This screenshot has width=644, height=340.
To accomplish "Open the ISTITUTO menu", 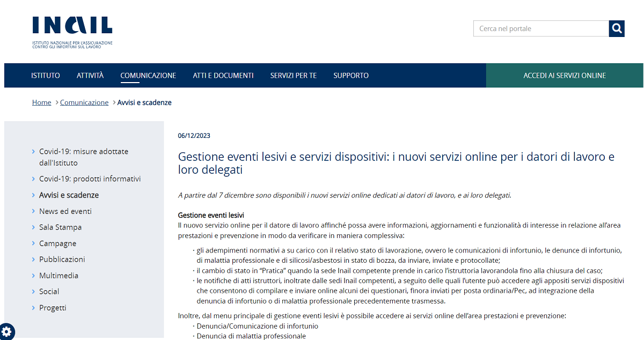I will click(46, 76).
